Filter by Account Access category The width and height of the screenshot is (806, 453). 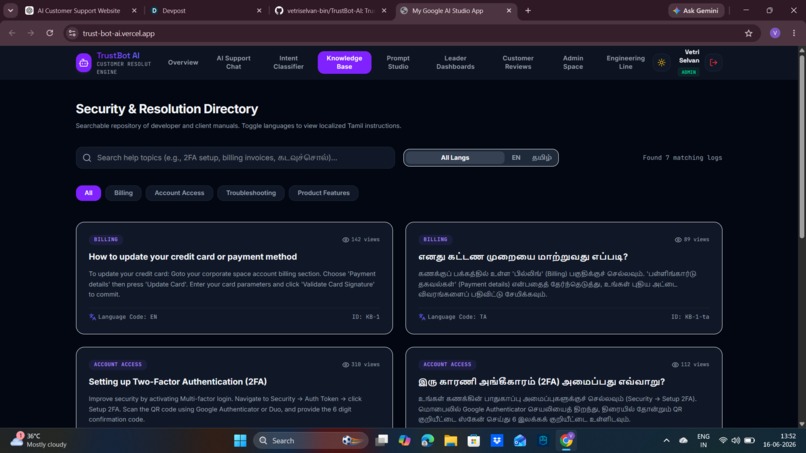[x=179, y=193]
